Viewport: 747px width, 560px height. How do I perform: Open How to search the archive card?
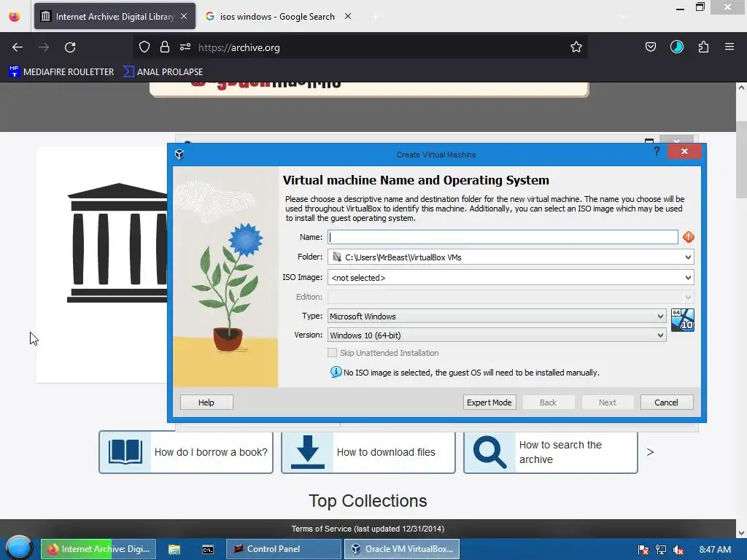[x=550, y=452]
